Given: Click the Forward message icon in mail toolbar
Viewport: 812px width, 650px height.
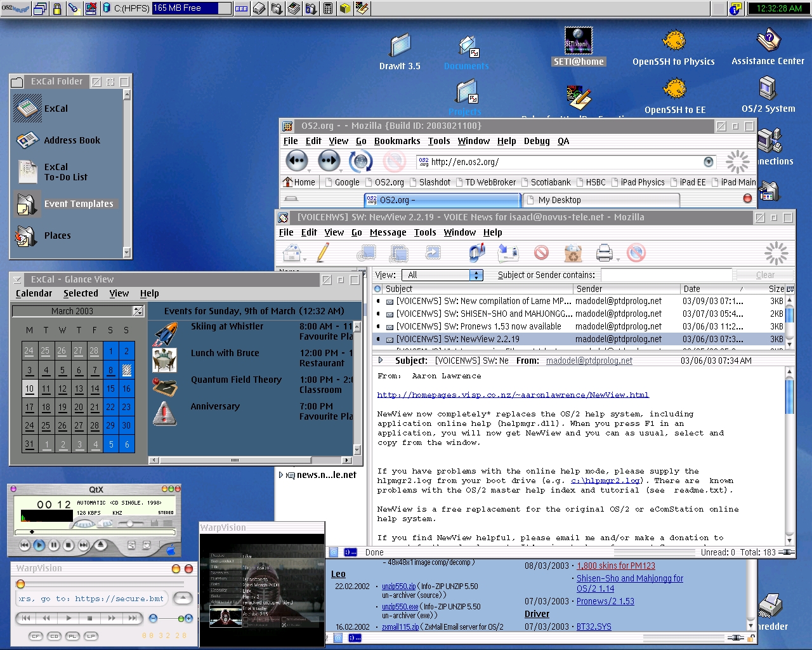Looking at the screenshot, I should (x=433, y=253).
